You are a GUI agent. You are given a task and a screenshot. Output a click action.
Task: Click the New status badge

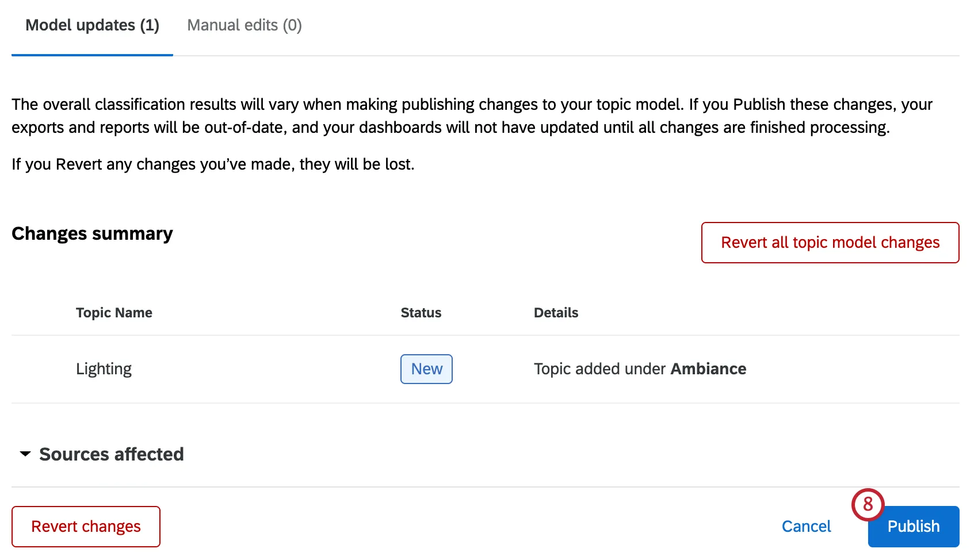pos(426,369)
